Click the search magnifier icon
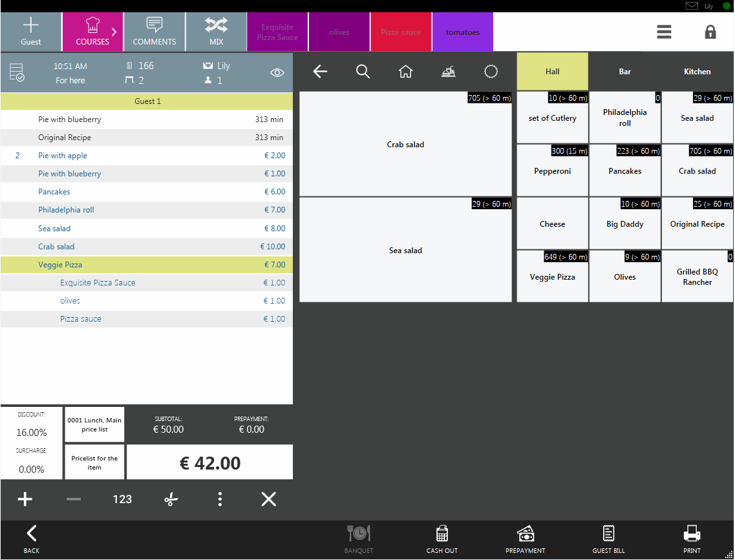Image resolution: width=735 pixels, height=560 pixels. click(x=363, y=72)
